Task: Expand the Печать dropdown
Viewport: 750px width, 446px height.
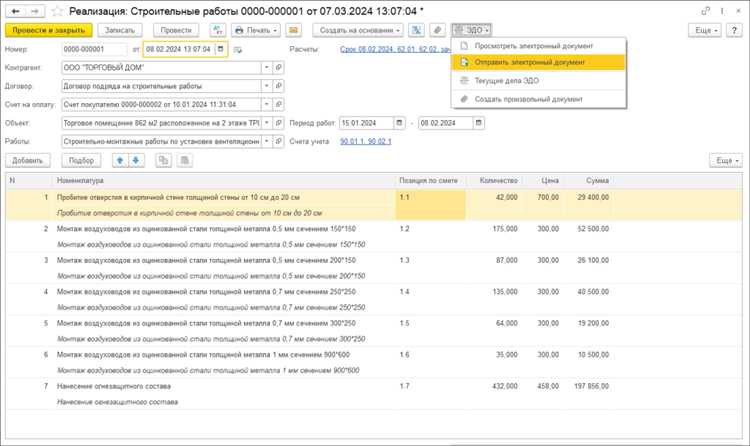Action: [256, 30]
